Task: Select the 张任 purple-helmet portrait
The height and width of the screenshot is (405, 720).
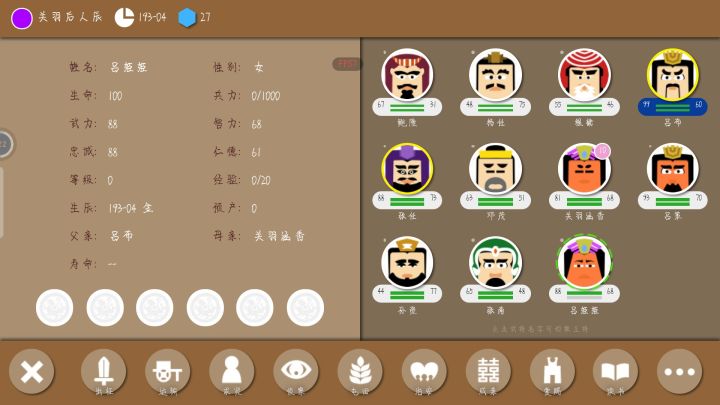Action: coord(407,169)
